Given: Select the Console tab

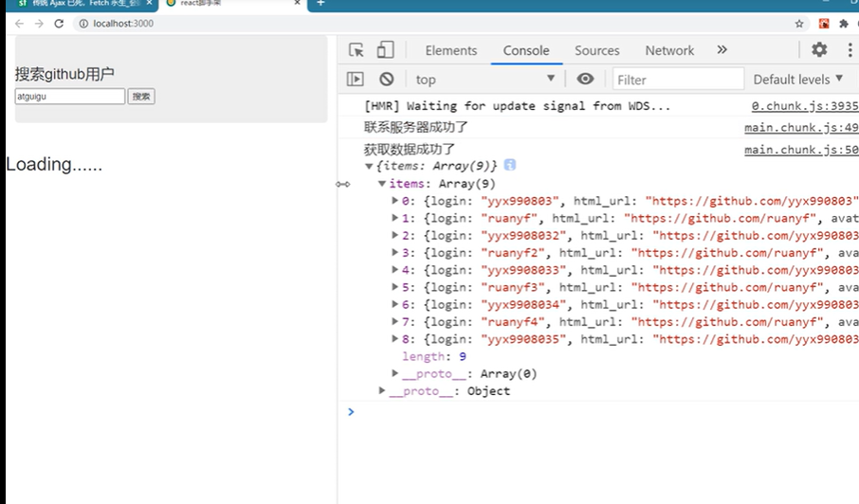Looking at the screenshot, I should (526, 50).
